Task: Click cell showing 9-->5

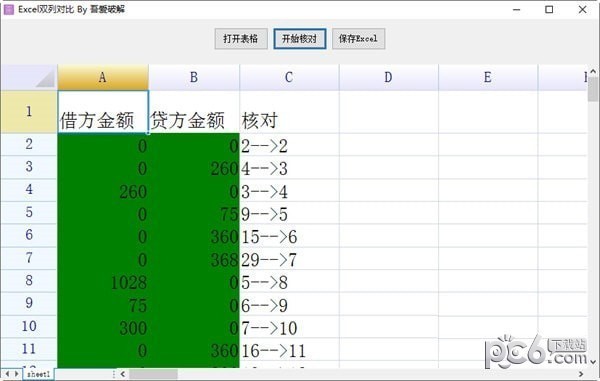Action: pos(289,213)
